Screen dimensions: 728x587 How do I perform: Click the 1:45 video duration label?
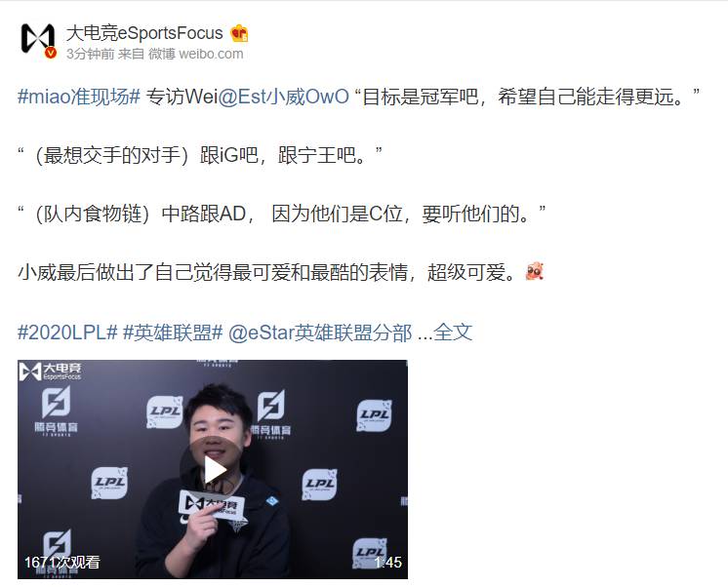tap(387, 563)
